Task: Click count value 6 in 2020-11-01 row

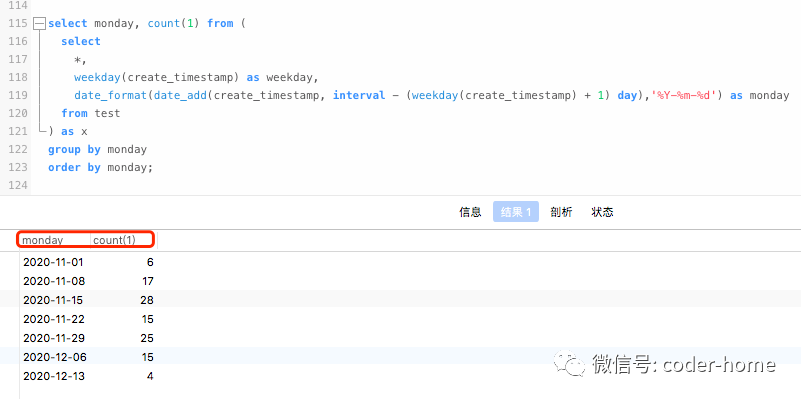Action: (x=150, y=262)
